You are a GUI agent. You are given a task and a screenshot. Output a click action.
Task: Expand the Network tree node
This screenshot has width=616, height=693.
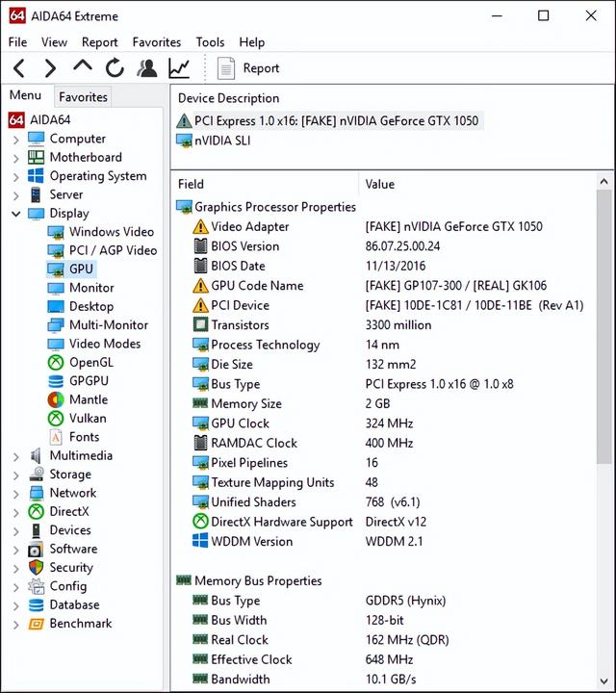pyautogui.click(x=16, y=494)
